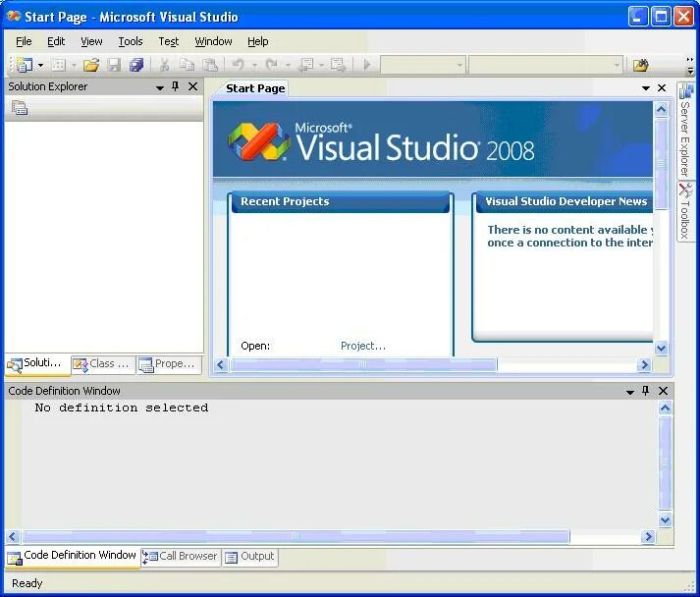This screenshot has width=700, height=597.
Task: Open the Solution Platforms combo box
Action: [545, 65]
